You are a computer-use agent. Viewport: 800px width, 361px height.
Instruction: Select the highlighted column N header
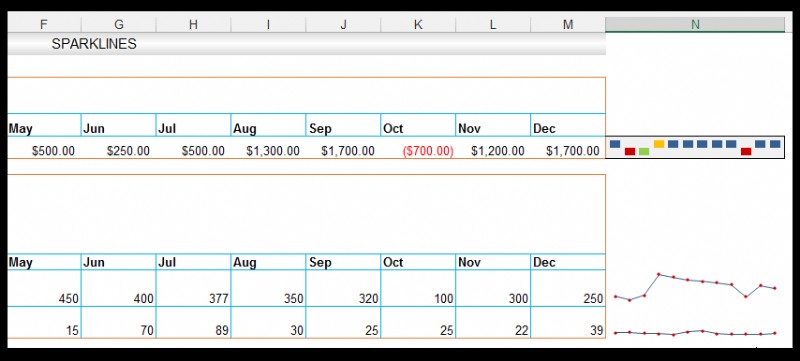coord(695,24)
